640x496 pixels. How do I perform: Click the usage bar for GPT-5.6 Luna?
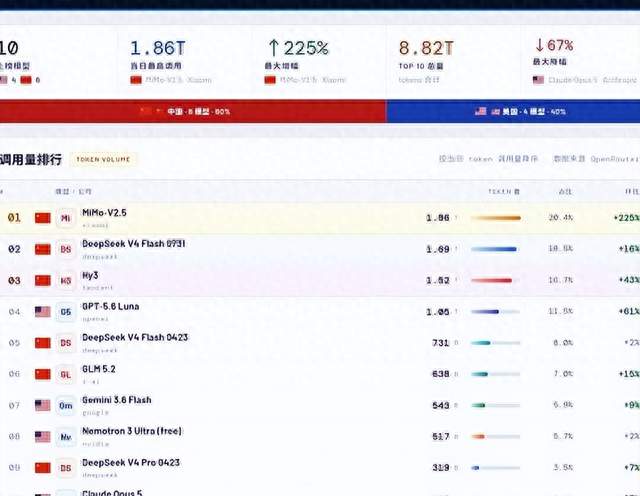pyautogui.click(x=496, y=311)
